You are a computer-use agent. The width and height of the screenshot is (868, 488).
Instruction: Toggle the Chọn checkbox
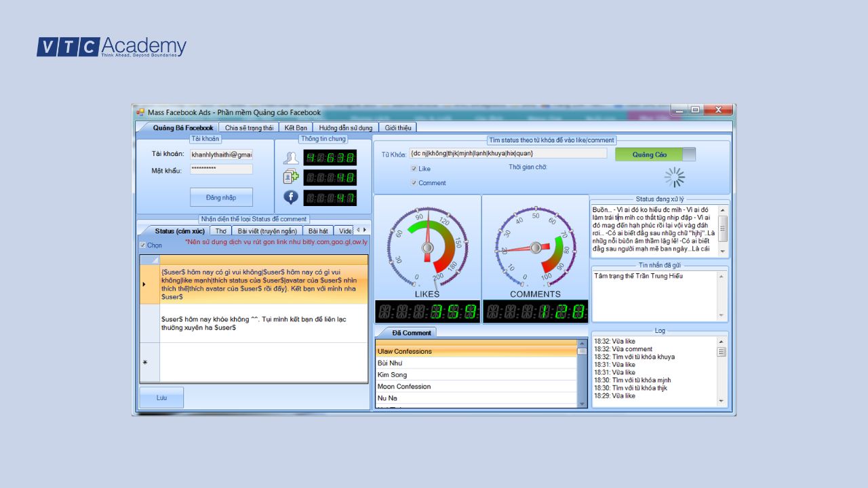[x=142, y=245]
